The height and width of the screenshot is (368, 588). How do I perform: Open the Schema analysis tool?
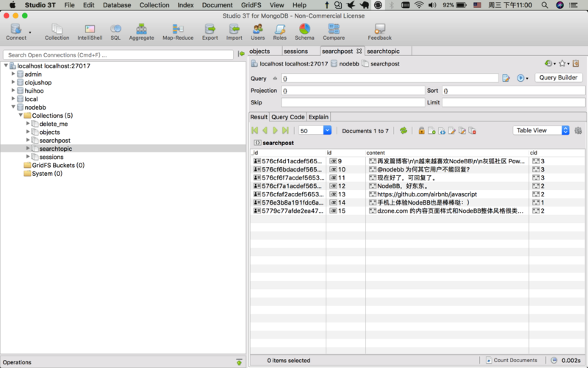(x=304, y=32)
